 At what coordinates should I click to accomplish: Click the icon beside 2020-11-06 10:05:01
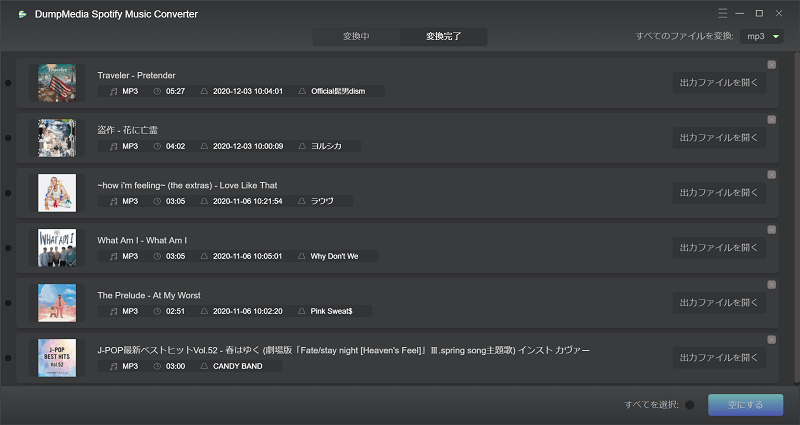pyautogui.click(x=204, y=256)
